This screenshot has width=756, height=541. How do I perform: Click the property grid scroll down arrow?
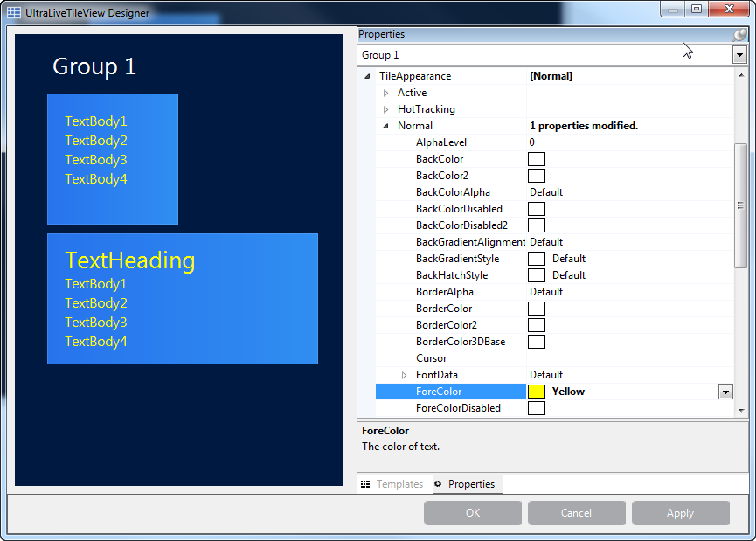(740, 412)
